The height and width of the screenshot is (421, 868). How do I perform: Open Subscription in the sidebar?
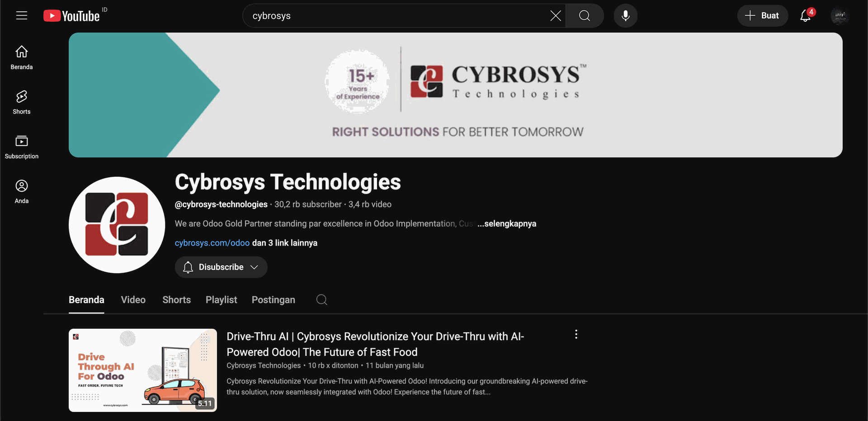[x=22, y=147]
